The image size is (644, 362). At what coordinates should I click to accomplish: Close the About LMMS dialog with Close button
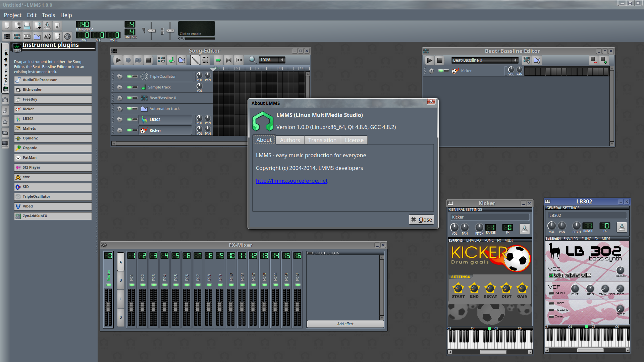pos(422,220)
